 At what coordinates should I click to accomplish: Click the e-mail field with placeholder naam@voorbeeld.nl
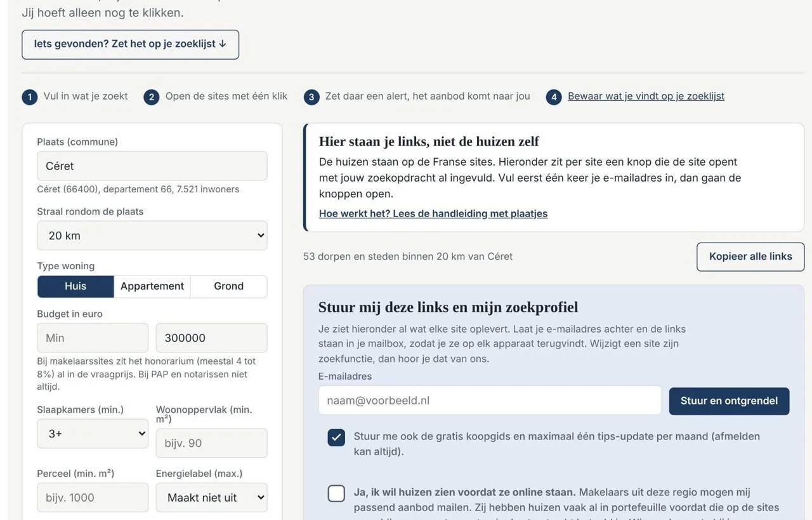point(490,401)
